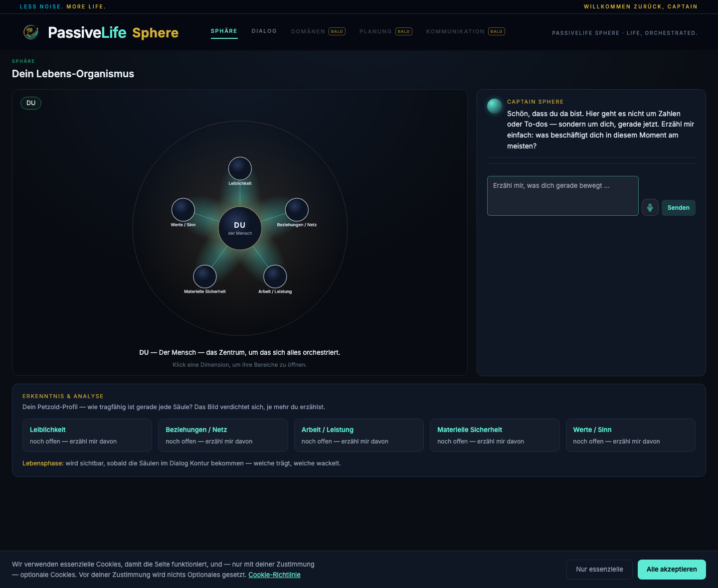Click the DU breadcrumb chip

click(31, 103)
